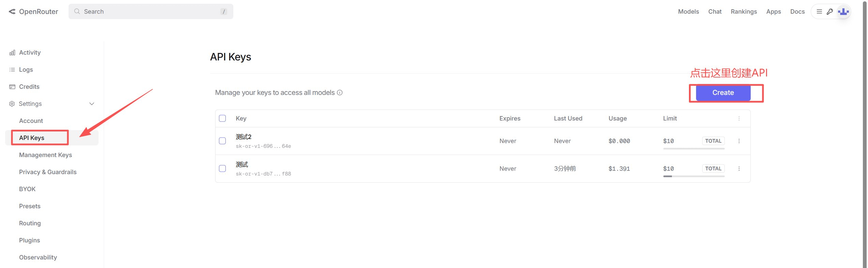Viewport: 868px width, 268px height.
Task: Open the user avatar profile icon
Action: tap(843, 12)
